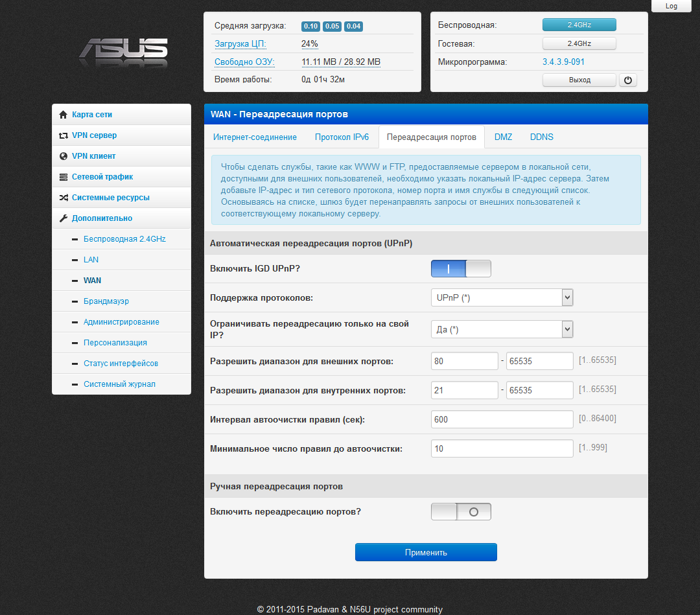
Task: Open VPN сервер page
Action: coord(94,135)
